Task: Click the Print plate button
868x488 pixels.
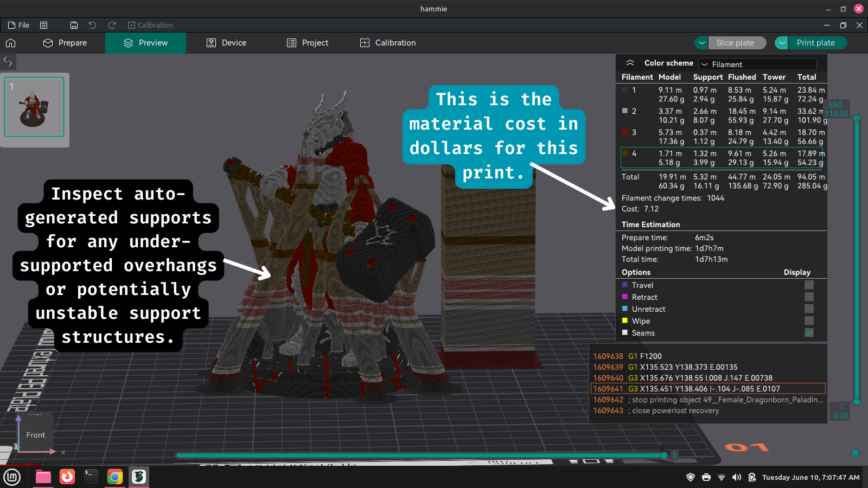Action: (815, 43)
